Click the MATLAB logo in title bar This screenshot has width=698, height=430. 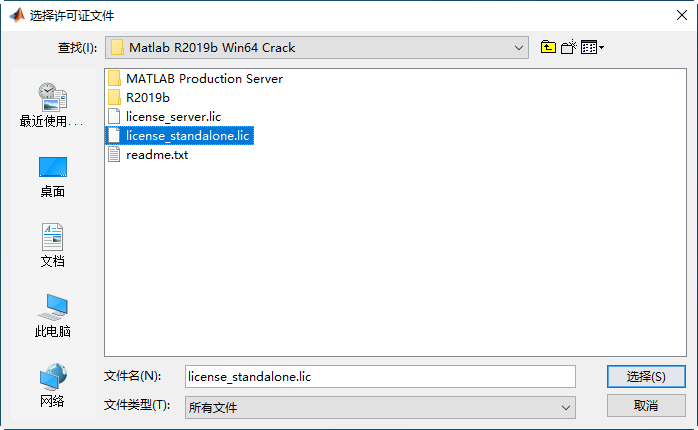(x=17, y=15)
